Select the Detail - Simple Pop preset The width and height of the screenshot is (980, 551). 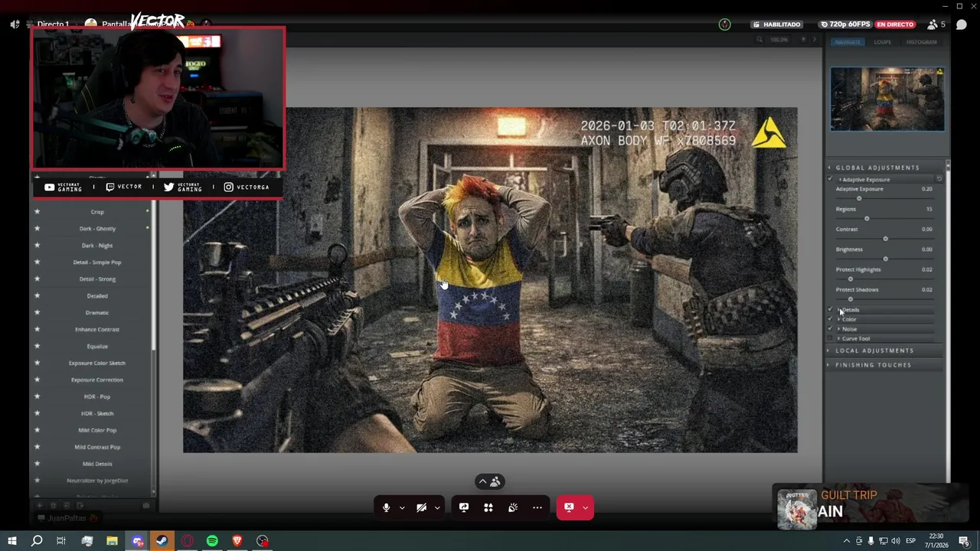[97, 262]
